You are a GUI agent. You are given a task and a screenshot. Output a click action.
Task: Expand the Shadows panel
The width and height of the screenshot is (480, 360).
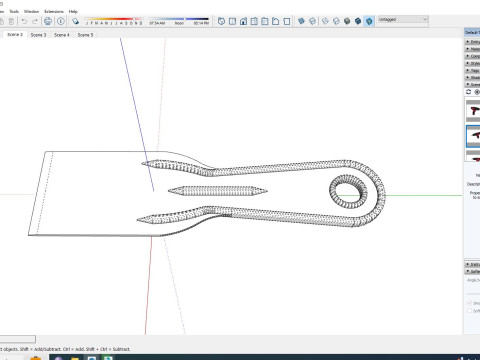[x=473, y=78]
